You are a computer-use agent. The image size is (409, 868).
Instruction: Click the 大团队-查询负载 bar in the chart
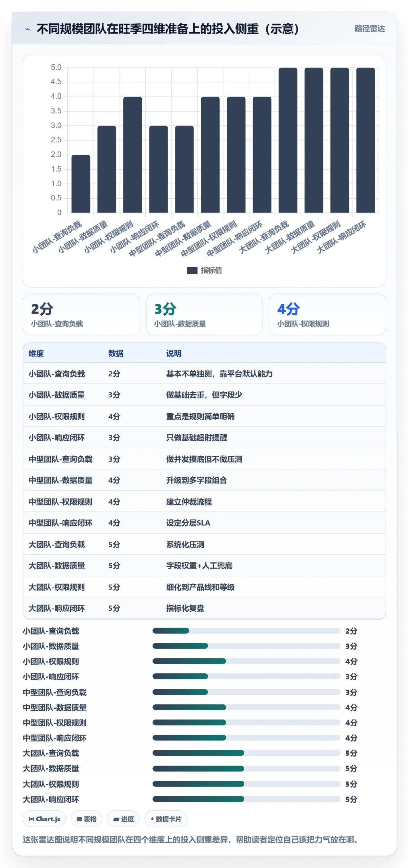(x=288, y=140)
